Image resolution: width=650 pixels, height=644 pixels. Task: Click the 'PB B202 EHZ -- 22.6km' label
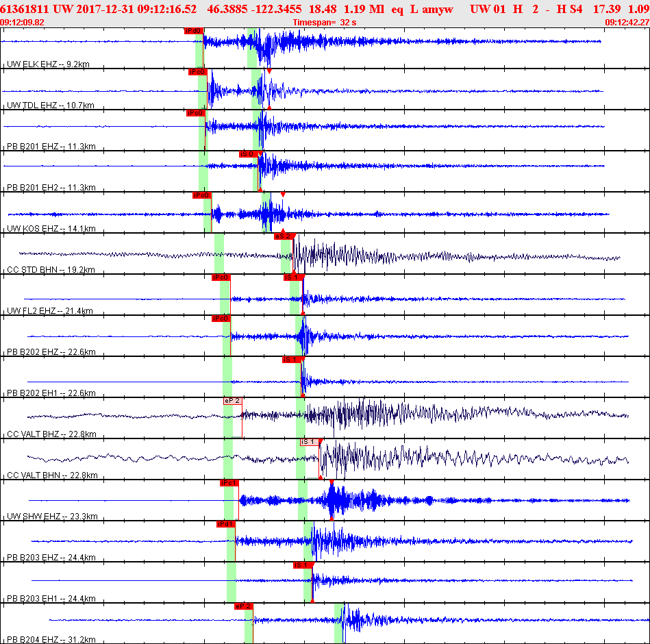point(51,351)
